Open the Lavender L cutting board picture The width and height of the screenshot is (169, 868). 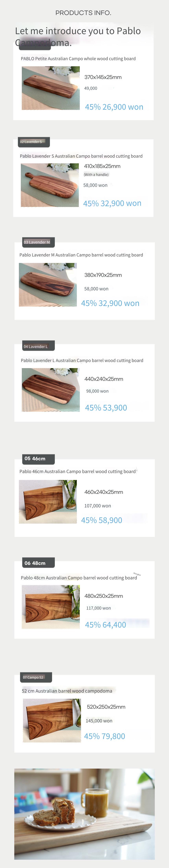click(x=51, y=390)
